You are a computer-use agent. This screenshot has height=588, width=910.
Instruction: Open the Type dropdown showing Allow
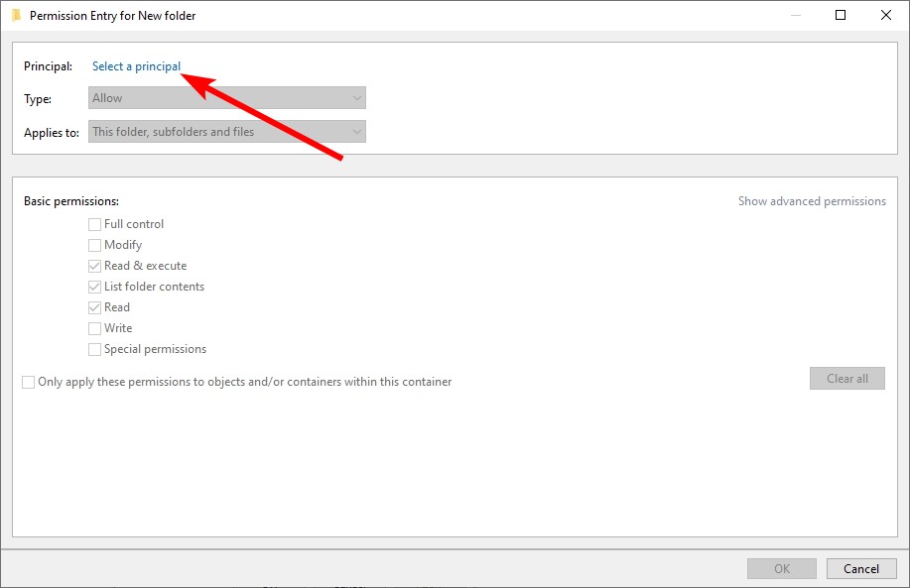[227, 98]
